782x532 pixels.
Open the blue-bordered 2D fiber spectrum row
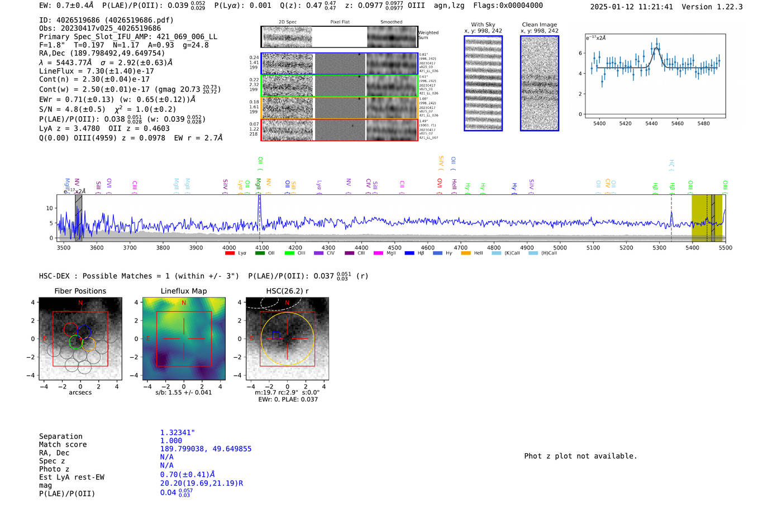pos(339,64)
